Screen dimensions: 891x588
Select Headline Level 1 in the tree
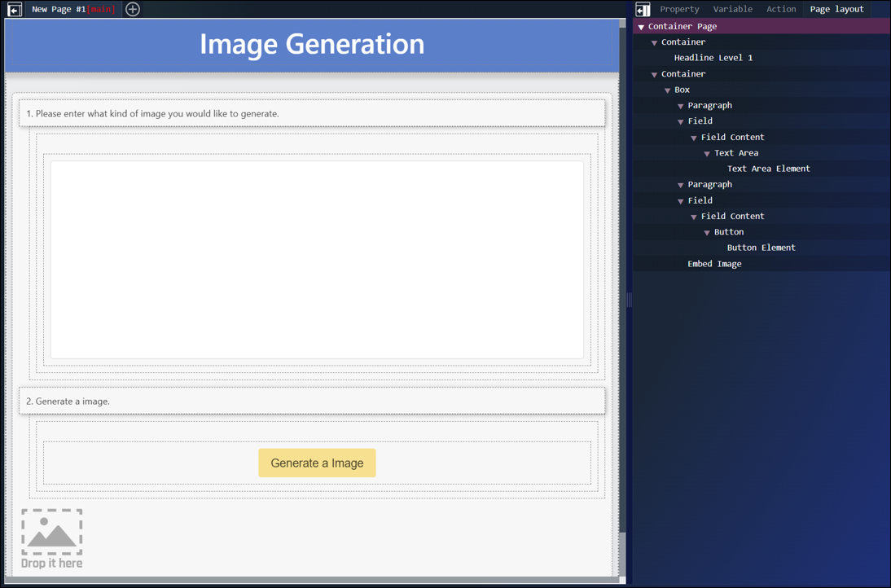713,58
